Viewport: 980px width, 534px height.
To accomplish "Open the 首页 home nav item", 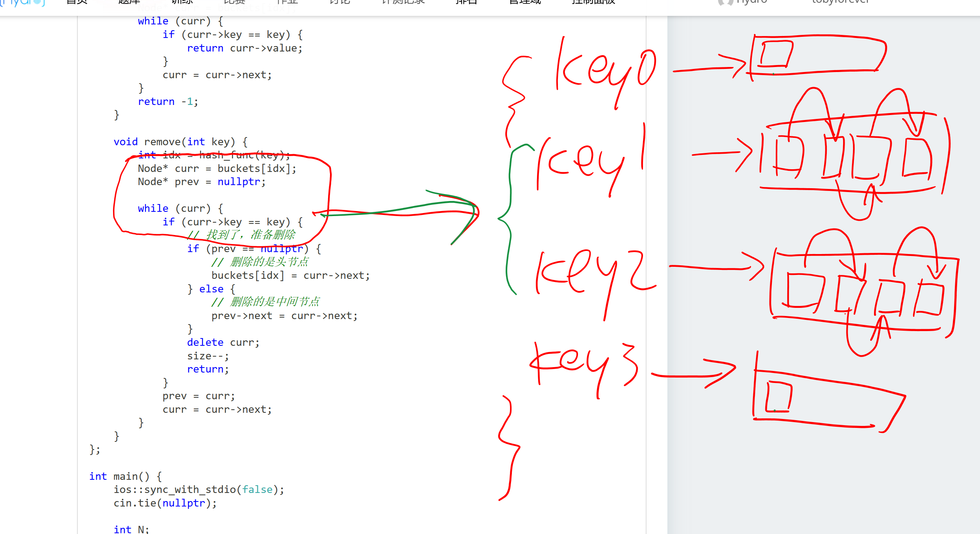I will pyautogui.click(x=77, y=2).
